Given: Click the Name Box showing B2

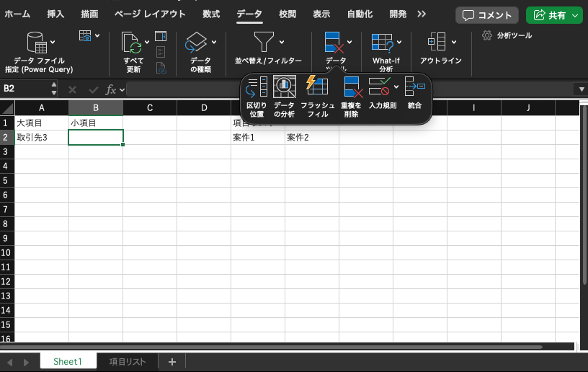Looking at the screenshot, I should point(25,89).
